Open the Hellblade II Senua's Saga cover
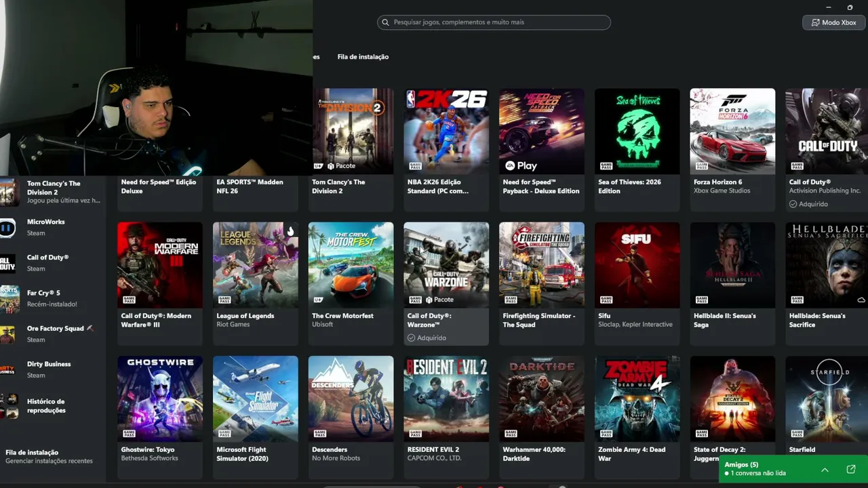 (x=732, y=265)
